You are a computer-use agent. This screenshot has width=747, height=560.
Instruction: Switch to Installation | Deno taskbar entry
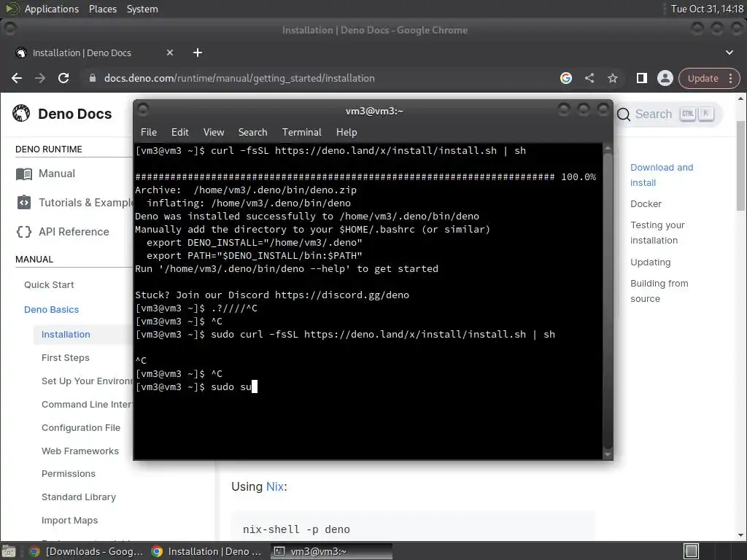tap(207, 551)
